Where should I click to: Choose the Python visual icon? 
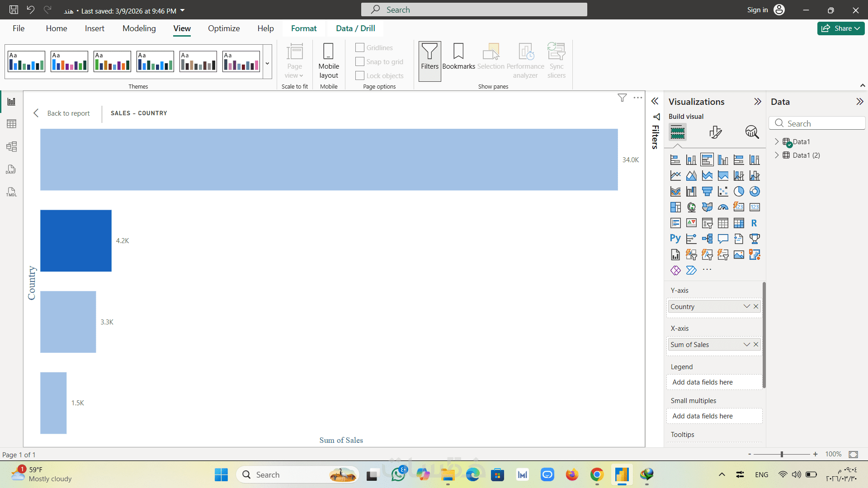(x=675, y=239)
